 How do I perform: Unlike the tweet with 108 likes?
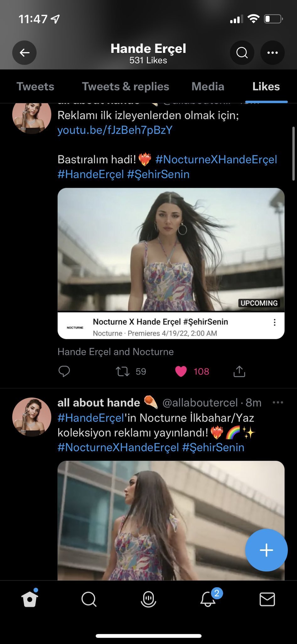[x=181, y=371]
